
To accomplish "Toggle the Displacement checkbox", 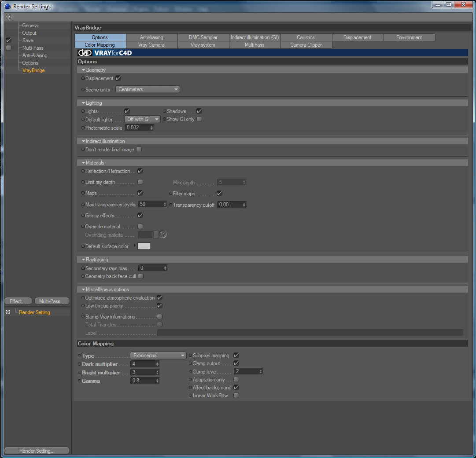I will click(x=118, y=78).
